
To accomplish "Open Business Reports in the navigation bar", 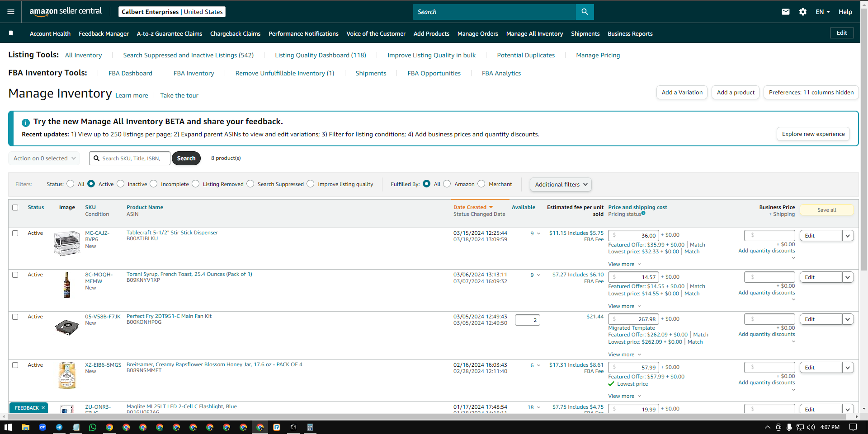I will coord(630,33).
